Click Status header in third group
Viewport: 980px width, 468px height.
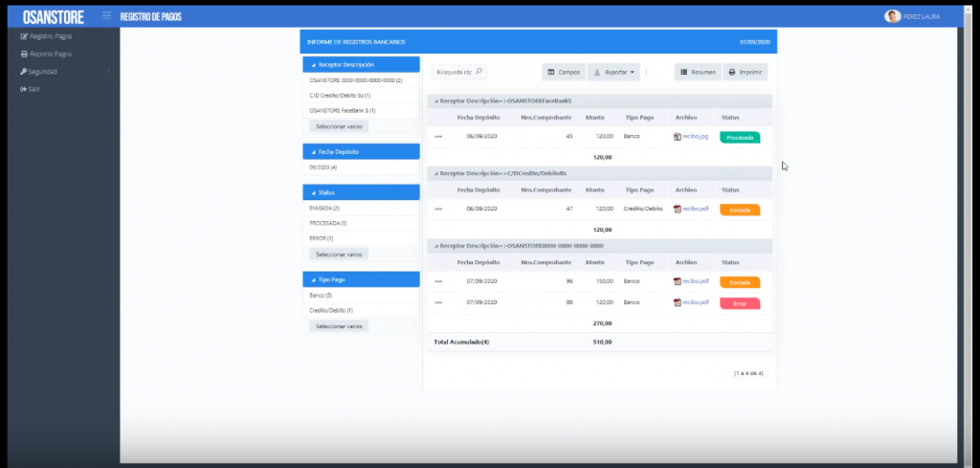pos(730,262)
